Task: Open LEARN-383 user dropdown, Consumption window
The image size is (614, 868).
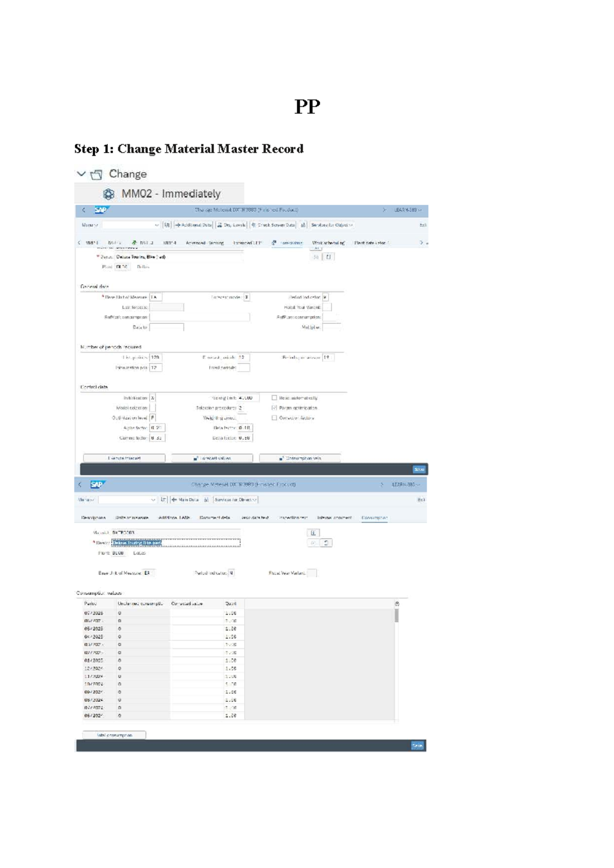Action: tap(406, 485)
